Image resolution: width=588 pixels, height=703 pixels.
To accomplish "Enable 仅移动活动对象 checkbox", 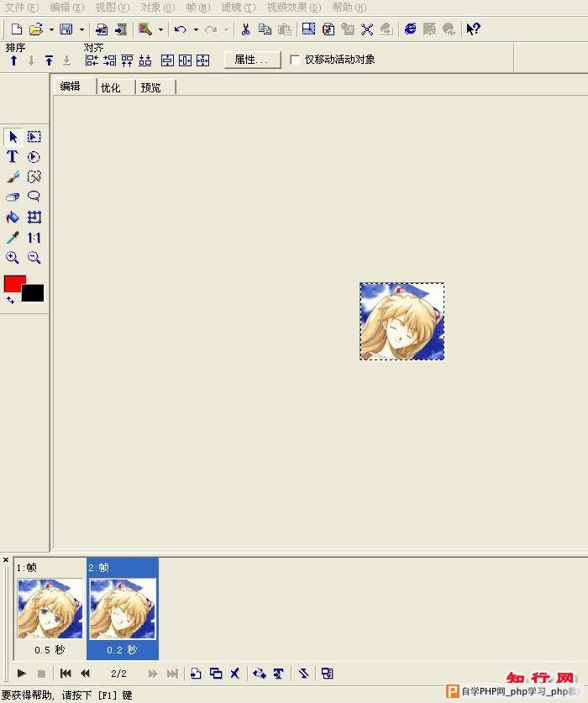I will coord(295,60).
